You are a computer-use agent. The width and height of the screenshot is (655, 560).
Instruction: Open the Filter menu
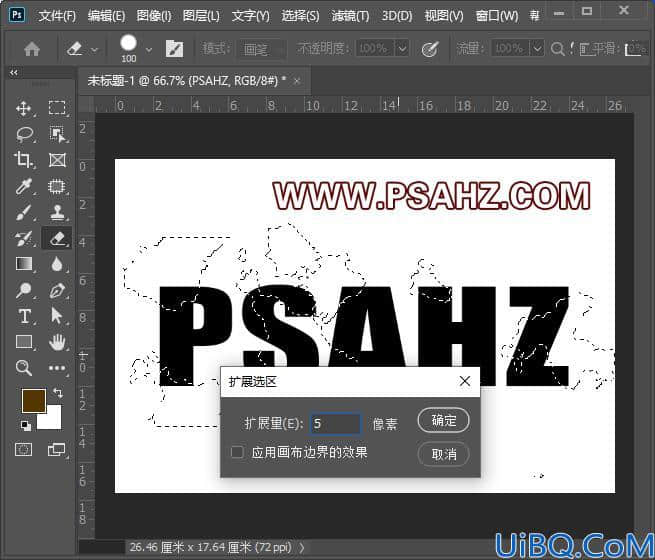pyautogui.click(x=350, y=16)
